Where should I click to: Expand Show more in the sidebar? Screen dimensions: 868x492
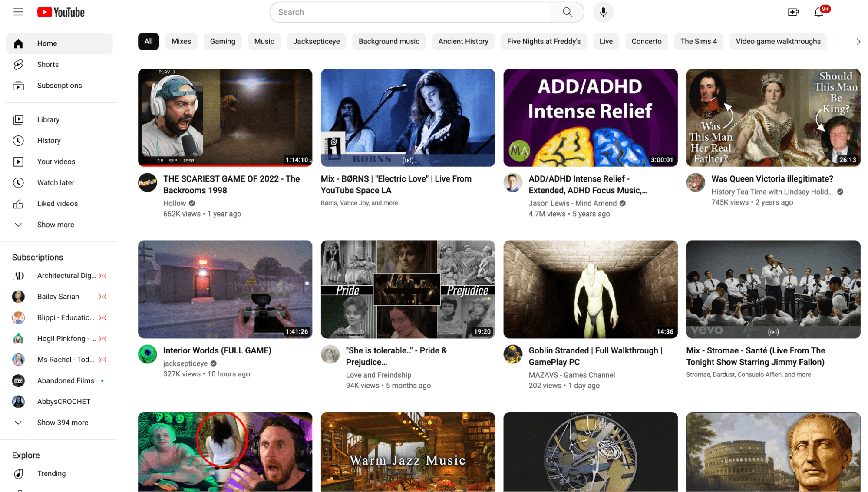click(x=56, y=225)
